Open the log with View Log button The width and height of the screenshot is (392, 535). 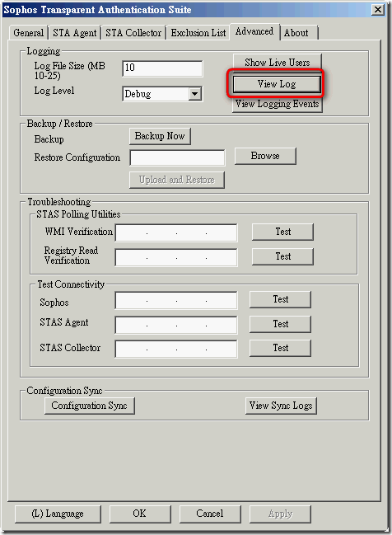[x=277, y=84]
